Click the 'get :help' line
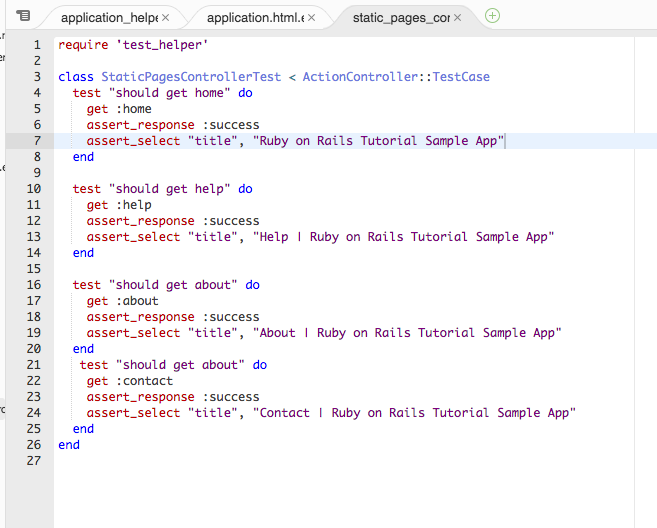 pyautogui.click(x=119, y=205)
